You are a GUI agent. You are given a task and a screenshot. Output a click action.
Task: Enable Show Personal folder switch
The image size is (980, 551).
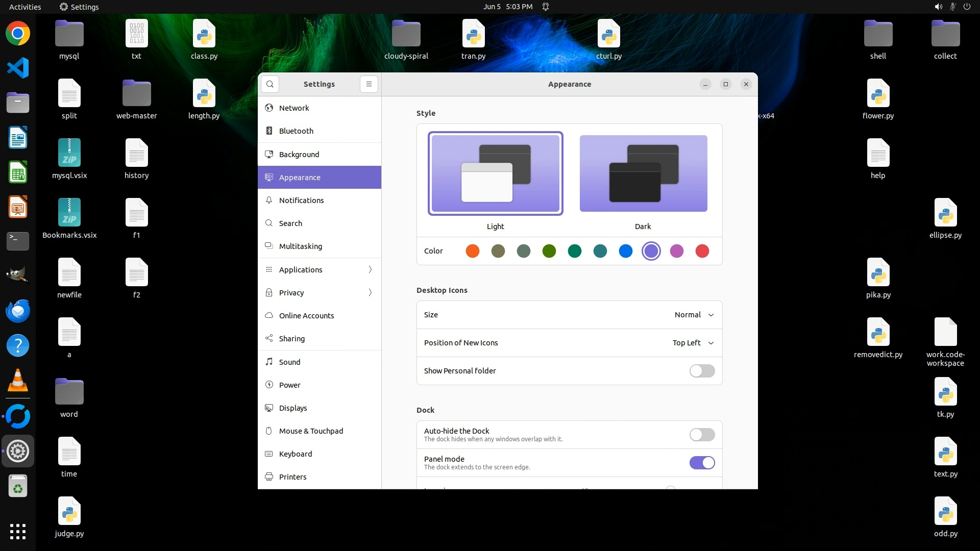click(x=702, y=371)
